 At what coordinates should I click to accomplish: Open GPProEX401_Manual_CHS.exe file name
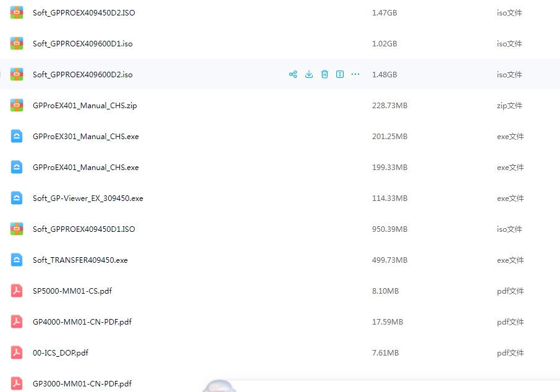click(x=85, y=168)
